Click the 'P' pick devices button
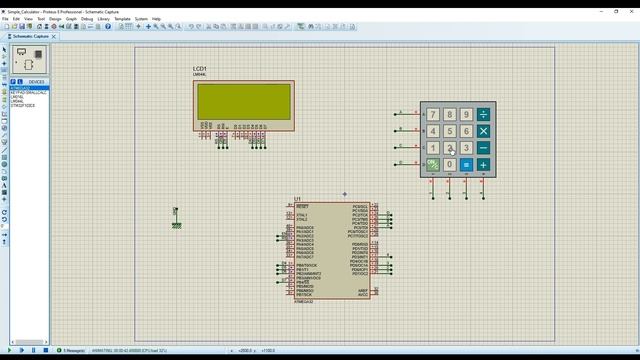The width and height of the screenshot is (640, 360). (13, 82)
